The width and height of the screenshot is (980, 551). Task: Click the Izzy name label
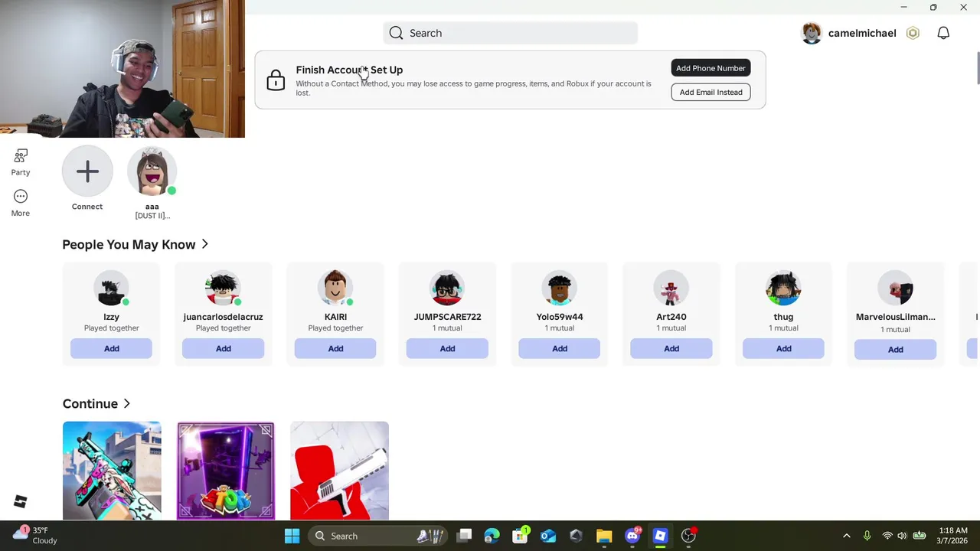tap(111, 316)
